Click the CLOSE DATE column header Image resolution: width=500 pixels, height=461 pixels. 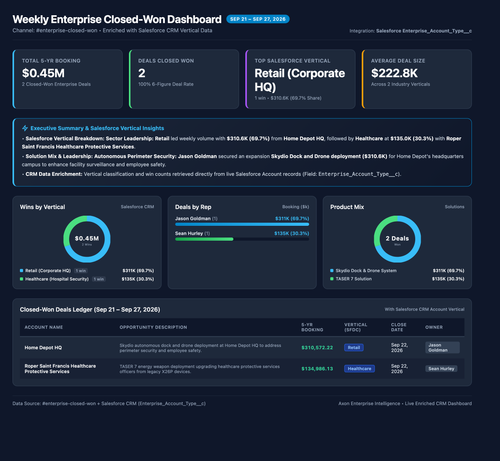coord(398,327)
